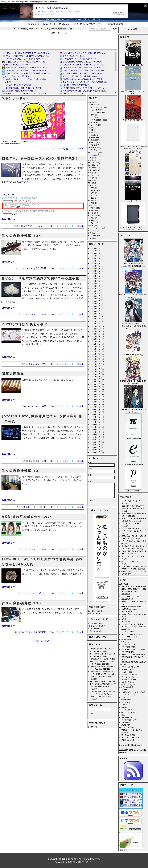Click twitter icon in 2011.06.29.Wed post footer
The image size is (148, 868).
73,226
